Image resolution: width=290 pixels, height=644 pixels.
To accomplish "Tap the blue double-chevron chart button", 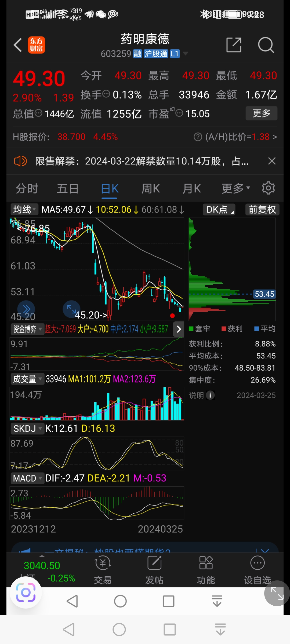I will pyautogui.click(x=26, y=309).
